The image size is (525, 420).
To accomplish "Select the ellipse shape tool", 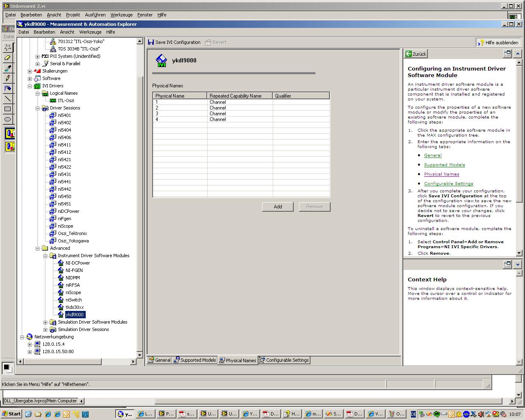I will tap(7, 119).
